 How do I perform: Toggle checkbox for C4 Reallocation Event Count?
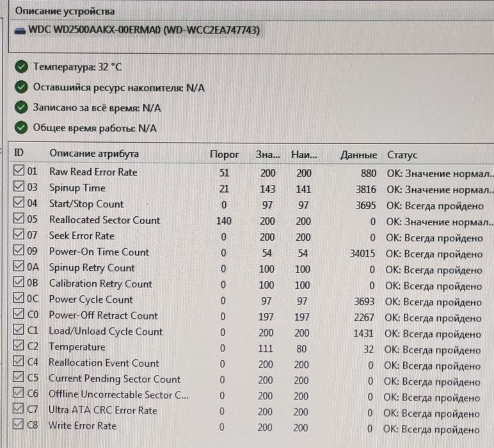tap(19, 361)
